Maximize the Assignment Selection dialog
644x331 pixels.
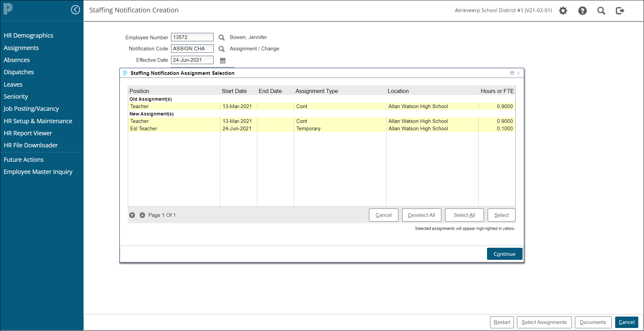[512, 73]
